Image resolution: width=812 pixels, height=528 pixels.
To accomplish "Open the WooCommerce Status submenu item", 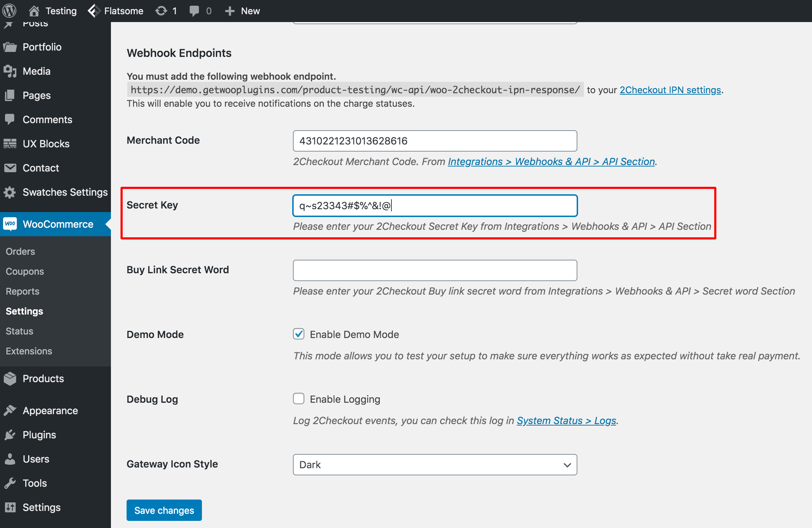I will (20, 331).
